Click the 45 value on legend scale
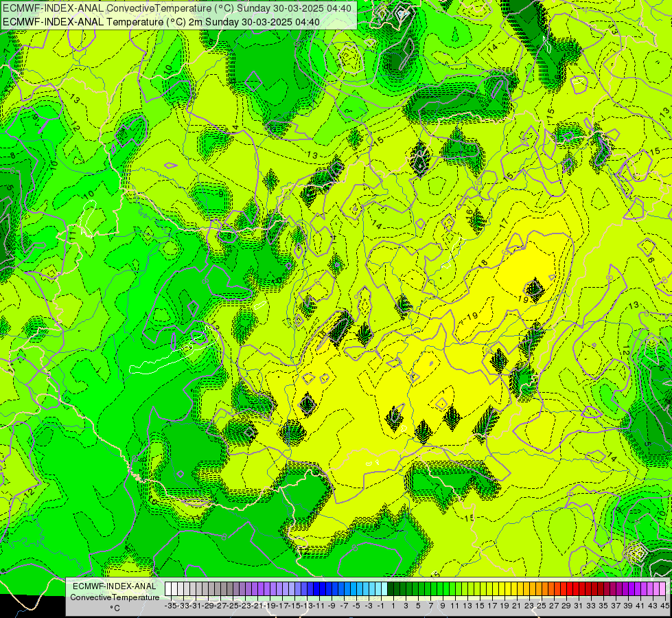Image resolution: width=672 pixels, height=618 pixels. 664,606
